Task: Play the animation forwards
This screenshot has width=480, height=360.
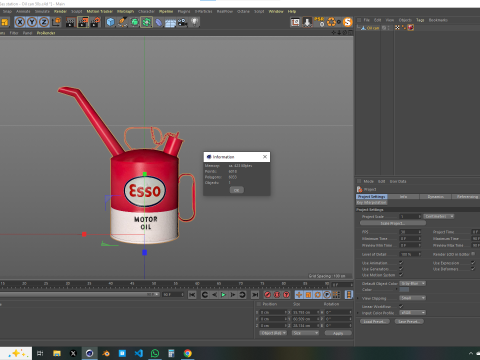Action: click(x=224, y=295)
